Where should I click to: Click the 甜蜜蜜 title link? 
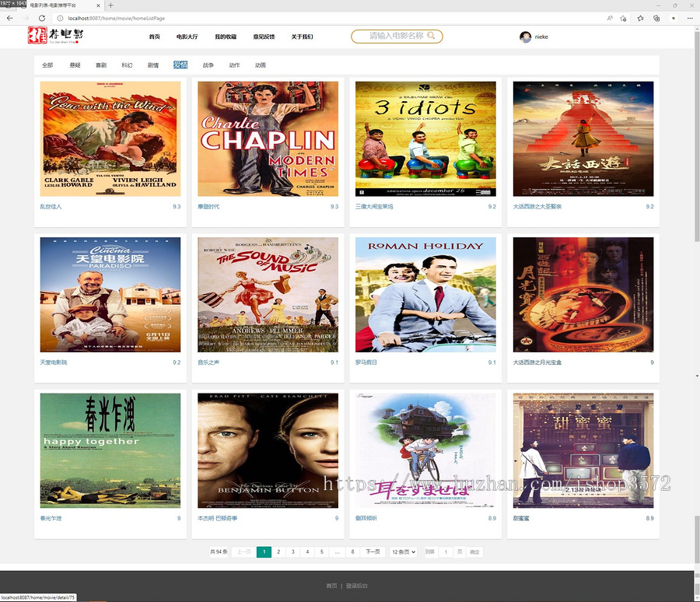tap(521, 519)
